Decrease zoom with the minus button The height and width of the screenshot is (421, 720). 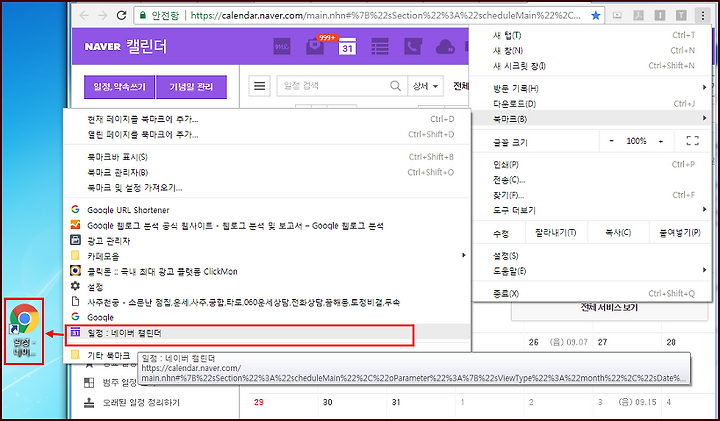(611, 141)
